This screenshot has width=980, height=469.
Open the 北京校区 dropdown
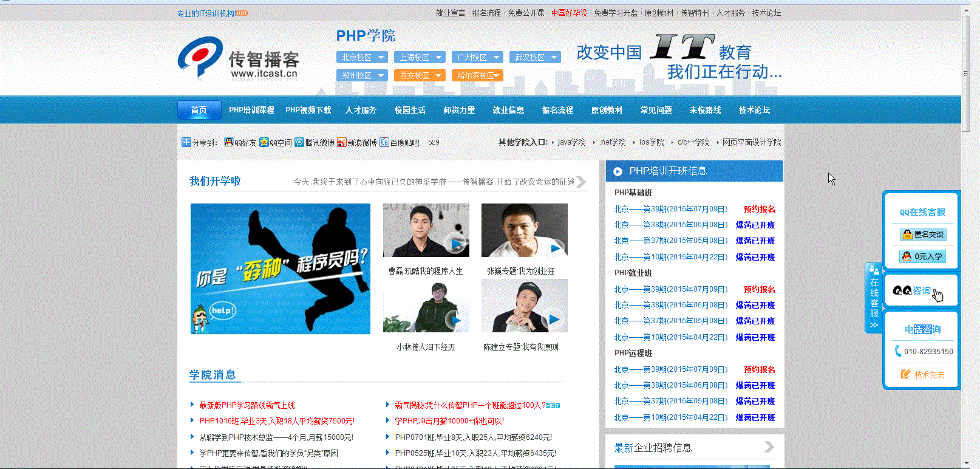point(362,57)
